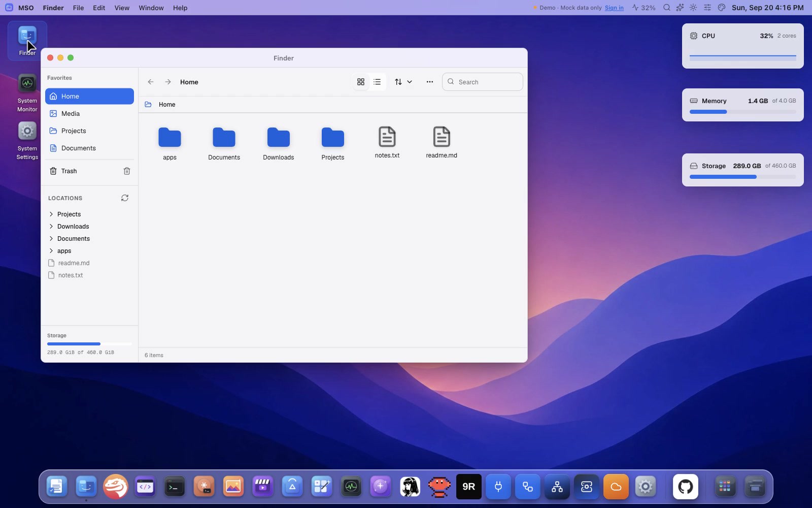This screenshot has height=508, width=812.
Task: Click Home in the breadcrumb path bar
Action: point(167,105)
